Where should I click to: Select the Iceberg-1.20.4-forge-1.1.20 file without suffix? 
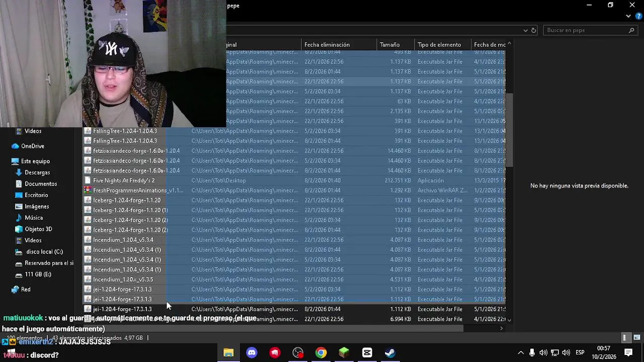tap(127, 200)
